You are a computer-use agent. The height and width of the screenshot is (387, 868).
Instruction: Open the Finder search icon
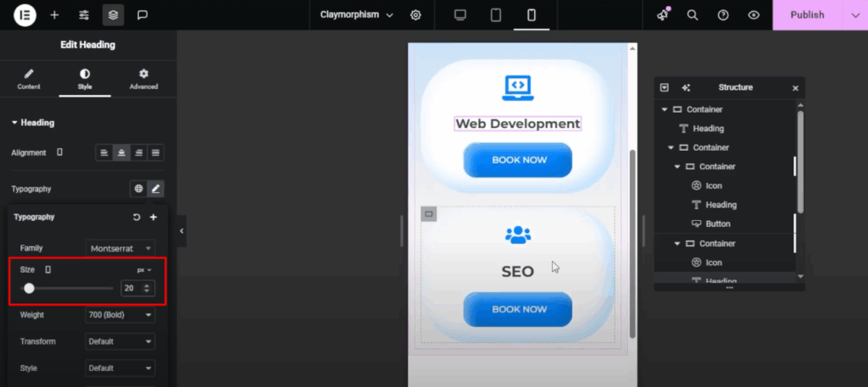tap(693, 15)
